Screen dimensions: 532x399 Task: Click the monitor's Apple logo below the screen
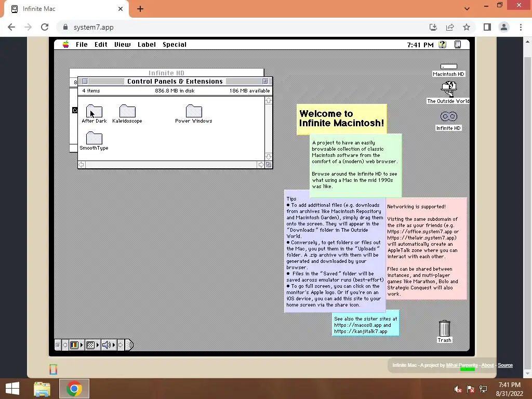point(54,369)
